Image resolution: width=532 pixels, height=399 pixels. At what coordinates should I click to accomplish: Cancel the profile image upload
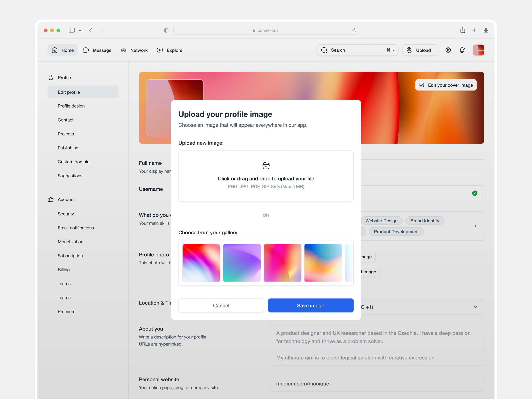pos(221,305)
